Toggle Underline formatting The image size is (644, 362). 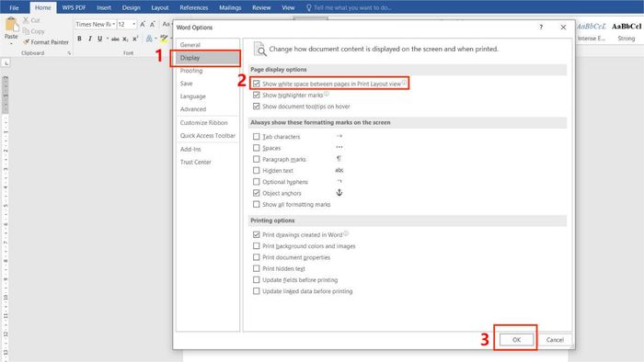tap(99, 39)
